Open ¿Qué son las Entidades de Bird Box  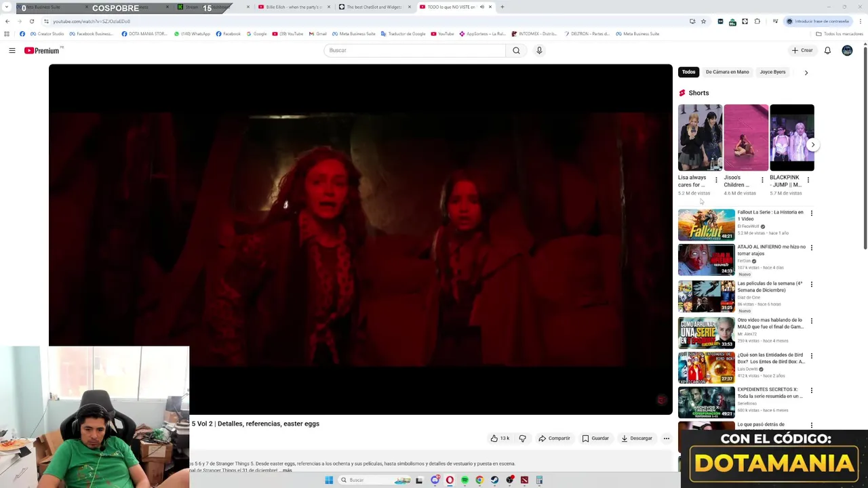771,358
